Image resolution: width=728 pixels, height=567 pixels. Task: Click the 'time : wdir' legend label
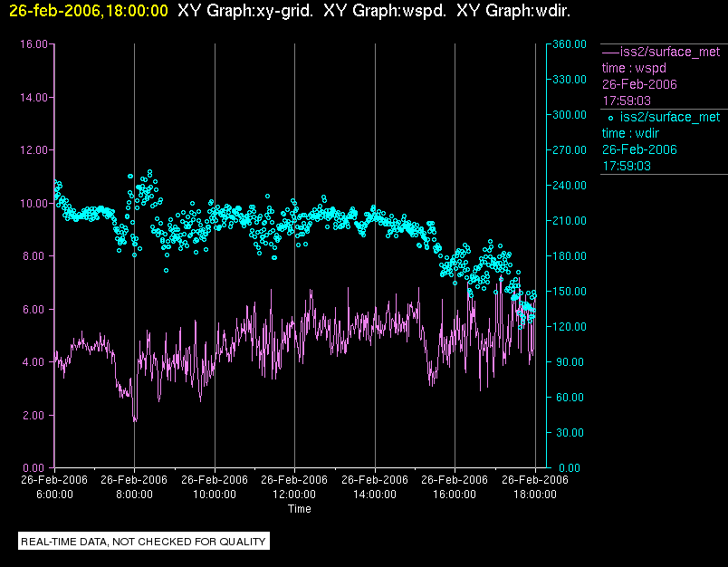pos(630,133)
